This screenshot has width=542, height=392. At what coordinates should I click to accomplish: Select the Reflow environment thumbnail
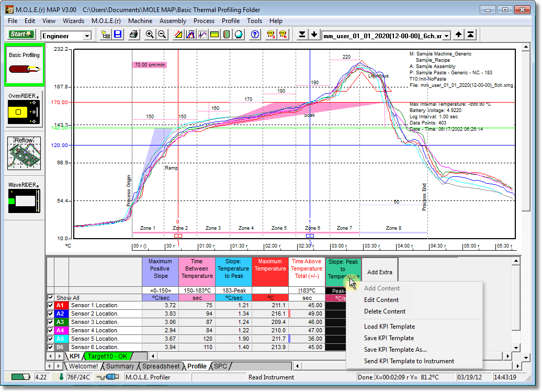pyautogui.click(x=24, y=153)
